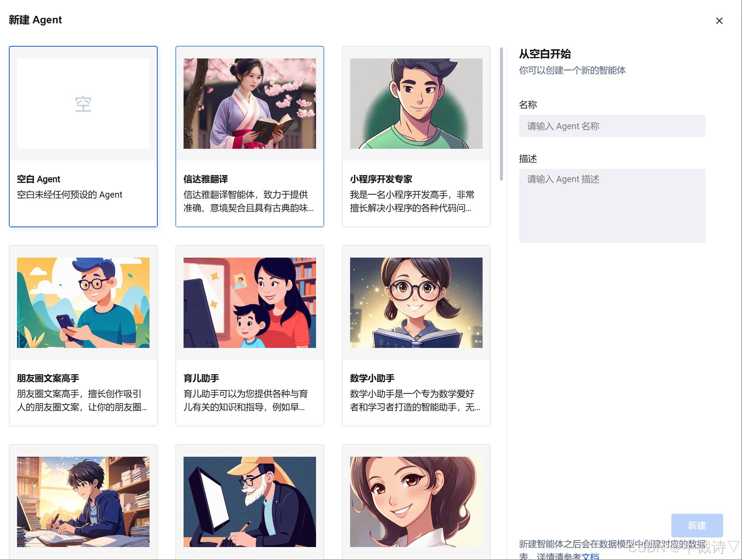Click the 新建 button
The height and width of the screenshot is (560, 742).
click(697, 525)
